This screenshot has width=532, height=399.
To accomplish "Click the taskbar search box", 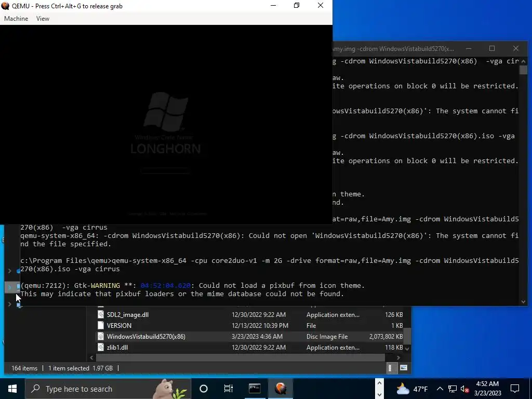I will [x=108, y=389].
